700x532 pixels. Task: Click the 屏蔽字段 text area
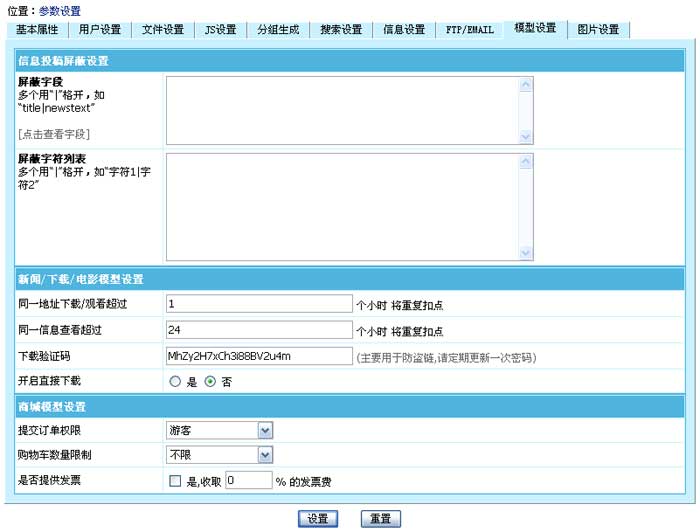point(343,110)
